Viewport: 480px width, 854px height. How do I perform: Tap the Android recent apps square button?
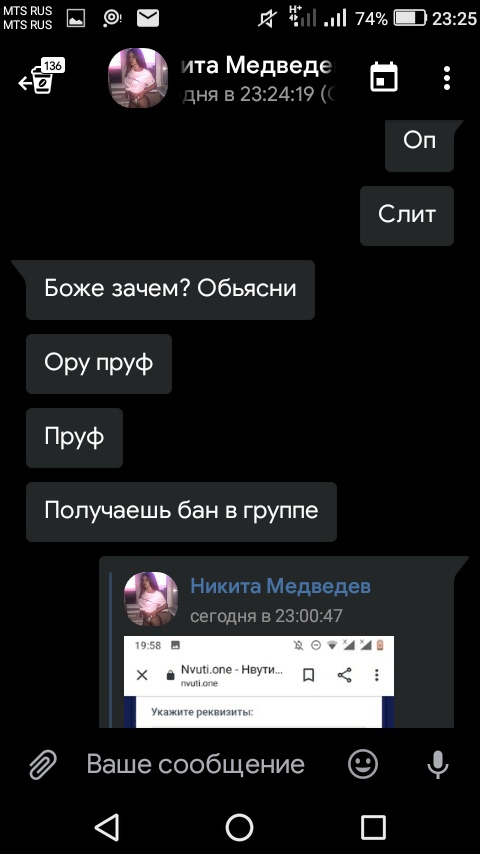click(x=373, y=828)
